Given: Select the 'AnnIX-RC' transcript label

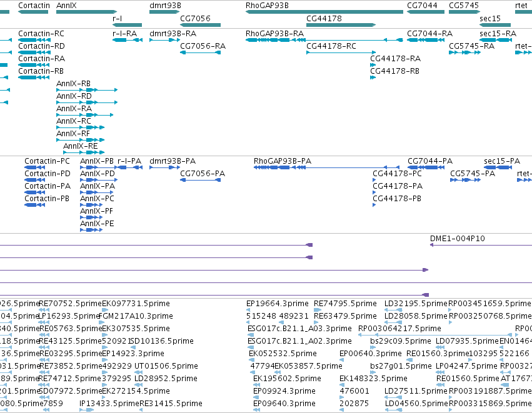Looking at the screenshot, I should pos(74,121).
